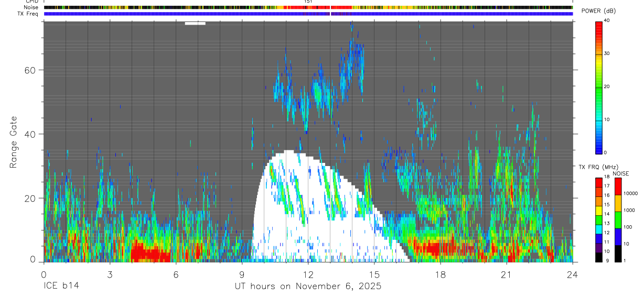Click the ICE b14 radar label

pos(61,287)
